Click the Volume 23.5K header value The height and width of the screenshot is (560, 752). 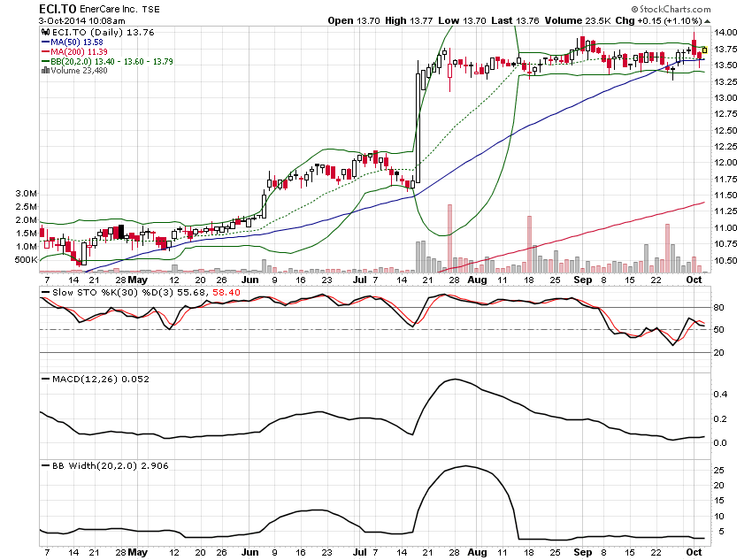point(578,20)
